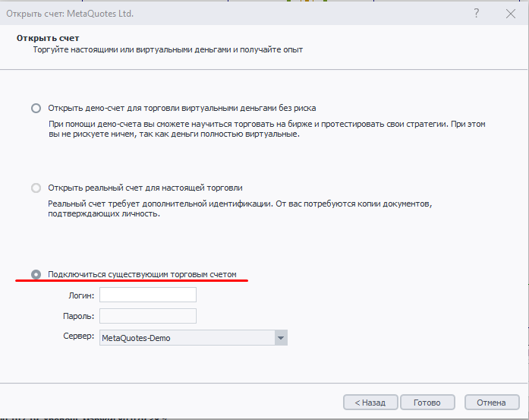Open the Сервер dropdown arrow
Viewport: 529px width, 420px height.
pyautogui.click(x=280, y=338)
